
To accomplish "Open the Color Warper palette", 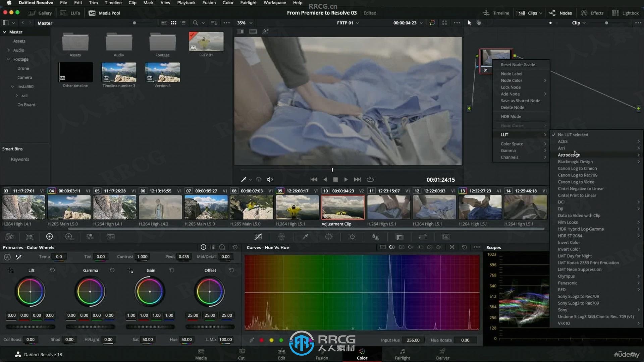I will (281, 237).
